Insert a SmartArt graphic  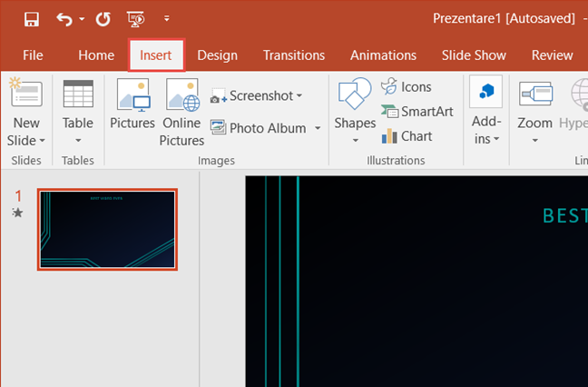[417, 112]
